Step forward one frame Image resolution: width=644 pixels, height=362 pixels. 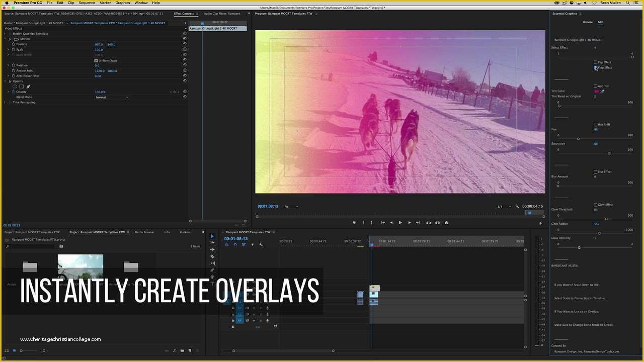(409, 223)
